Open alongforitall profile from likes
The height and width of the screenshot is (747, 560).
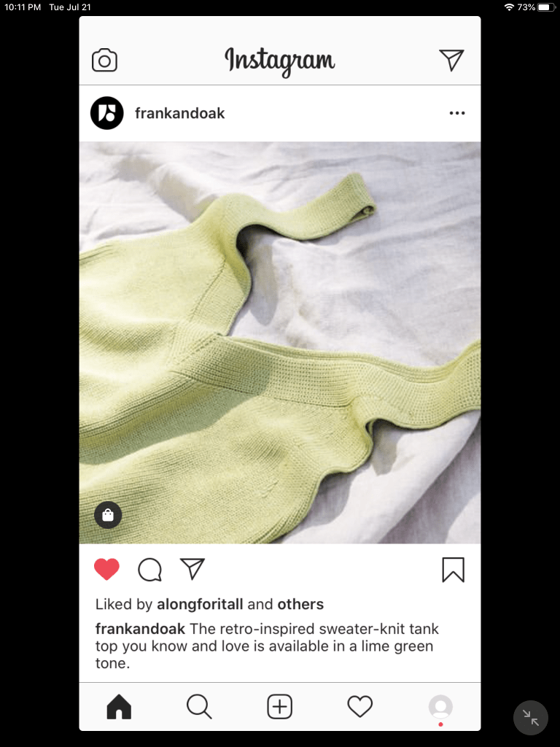200,604
